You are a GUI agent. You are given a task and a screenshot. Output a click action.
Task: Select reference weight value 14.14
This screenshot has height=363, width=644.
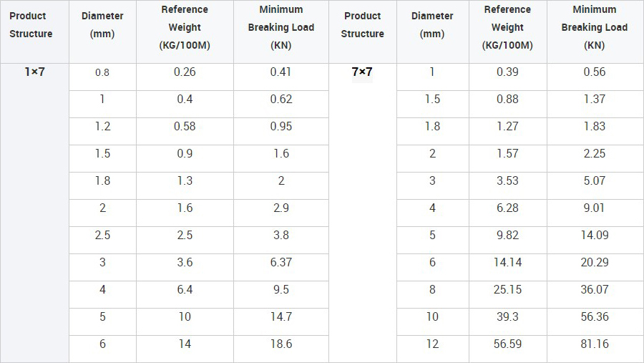pos(507,262)
